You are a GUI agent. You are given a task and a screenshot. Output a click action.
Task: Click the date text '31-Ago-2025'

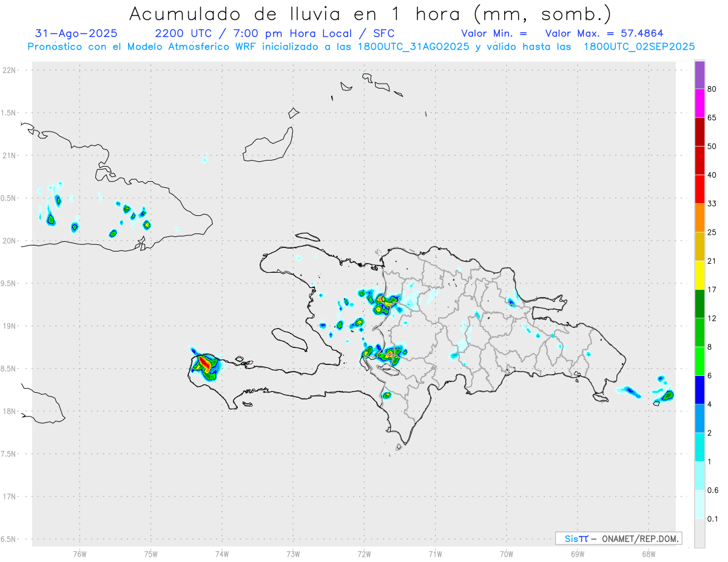(76, 33)
